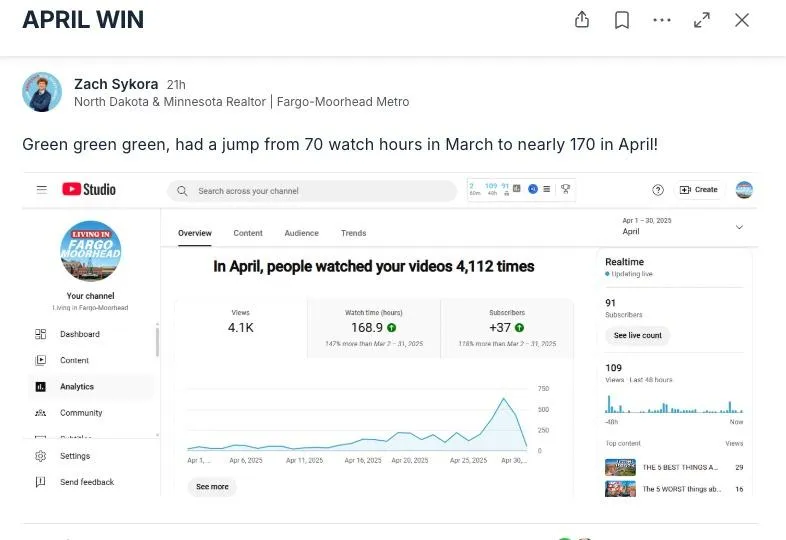Viewport: 786px width, 540px height.
Task: Focus the Search across your channel field
Action: click(x=312, y=191)
